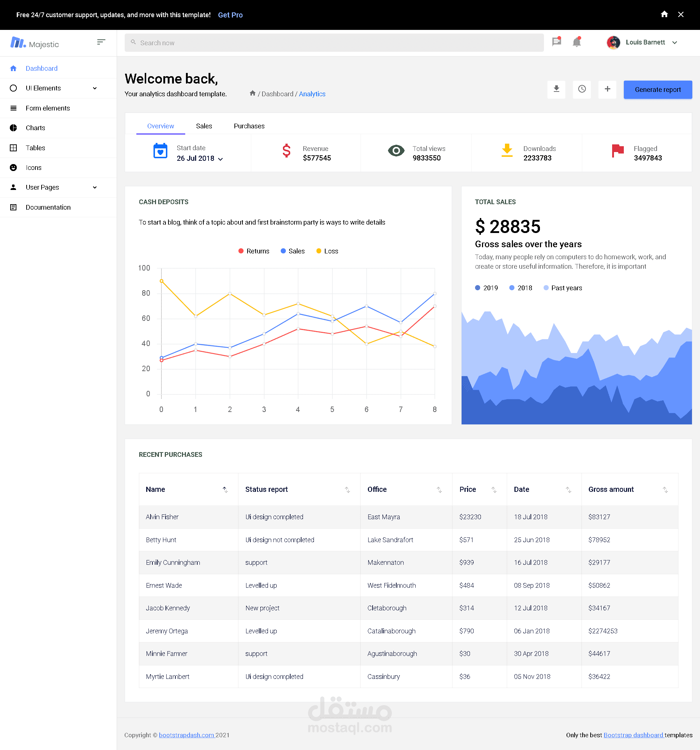Open the messages icon in header
The height and width of the screenshot is (750, 700).
556,42
